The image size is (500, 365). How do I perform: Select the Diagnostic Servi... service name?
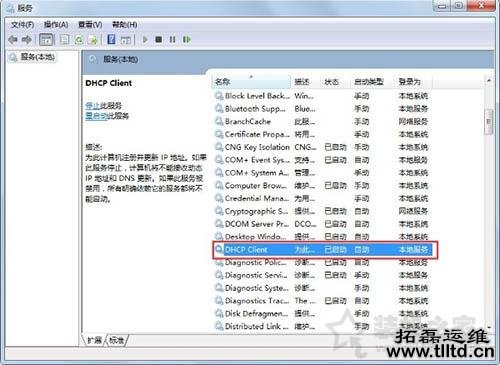[x=256, y=275]
